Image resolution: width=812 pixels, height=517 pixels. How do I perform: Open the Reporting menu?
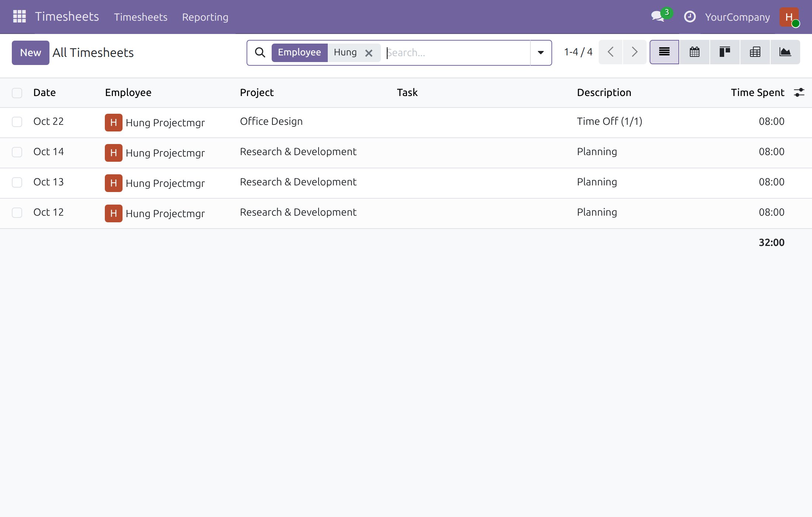205,17
